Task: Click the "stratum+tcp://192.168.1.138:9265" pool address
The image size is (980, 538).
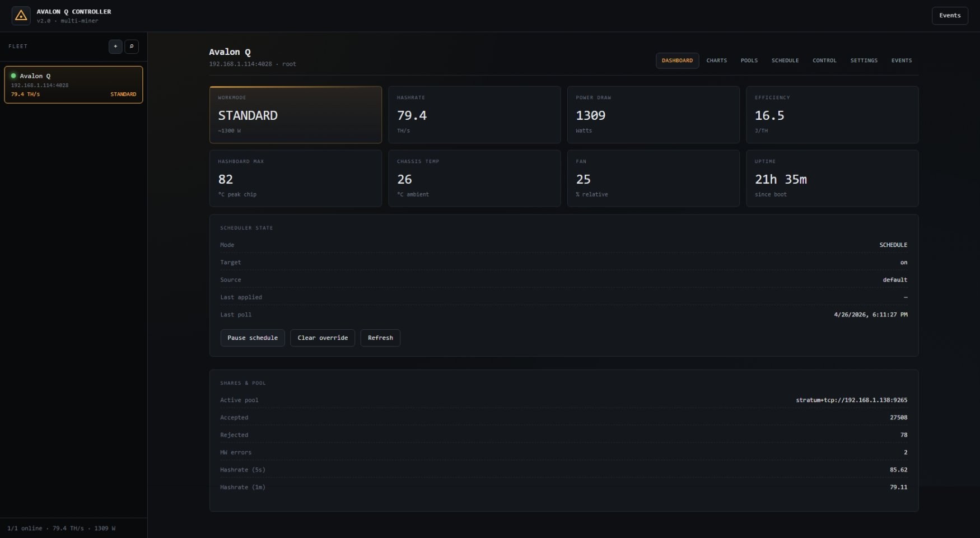Action: pyautogui.click(x=852, y=400)
